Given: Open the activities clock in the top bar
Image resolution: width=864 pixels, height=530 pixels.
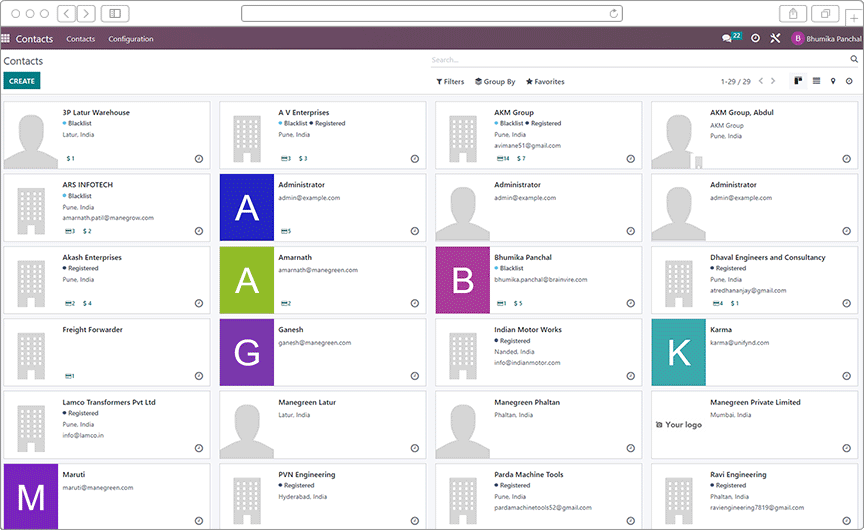Looking at the screenshot, I should click(x=755, y=39).
